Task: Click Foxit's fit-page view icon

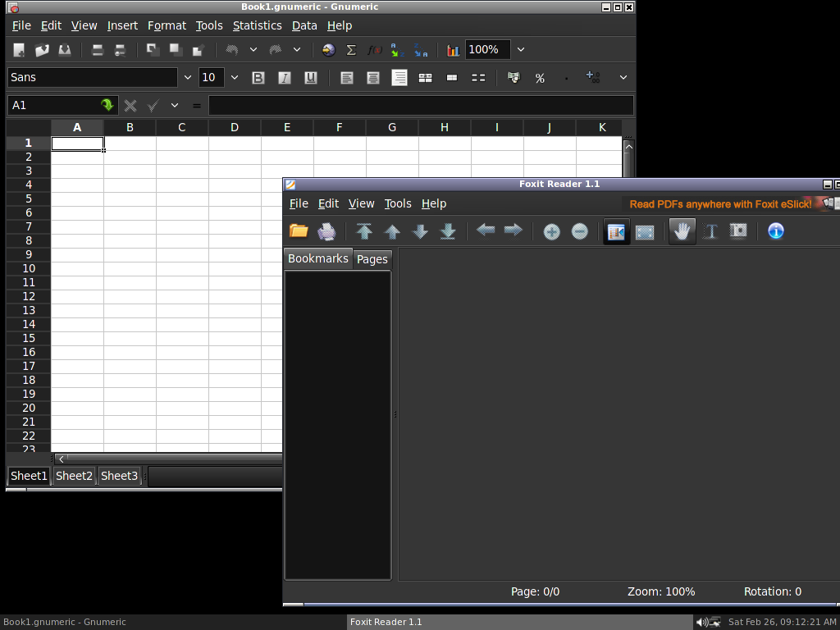Action: (645, 232)
